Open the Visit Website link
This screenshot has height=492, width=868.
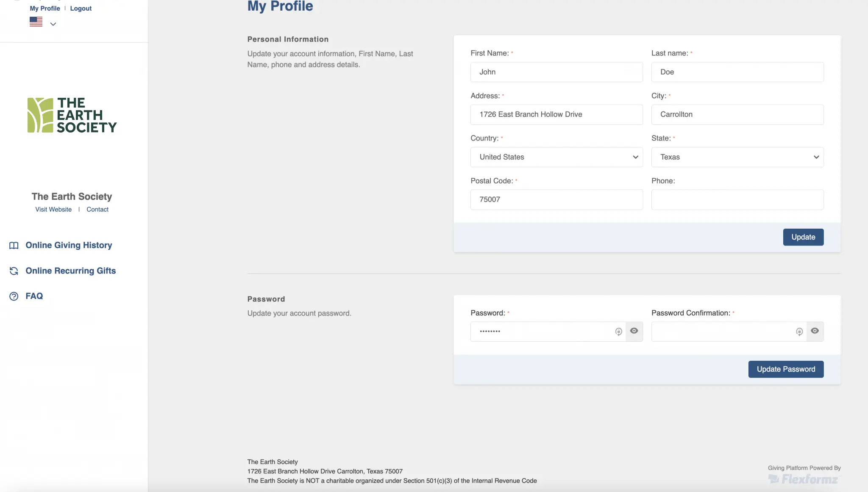click(53, 210)
